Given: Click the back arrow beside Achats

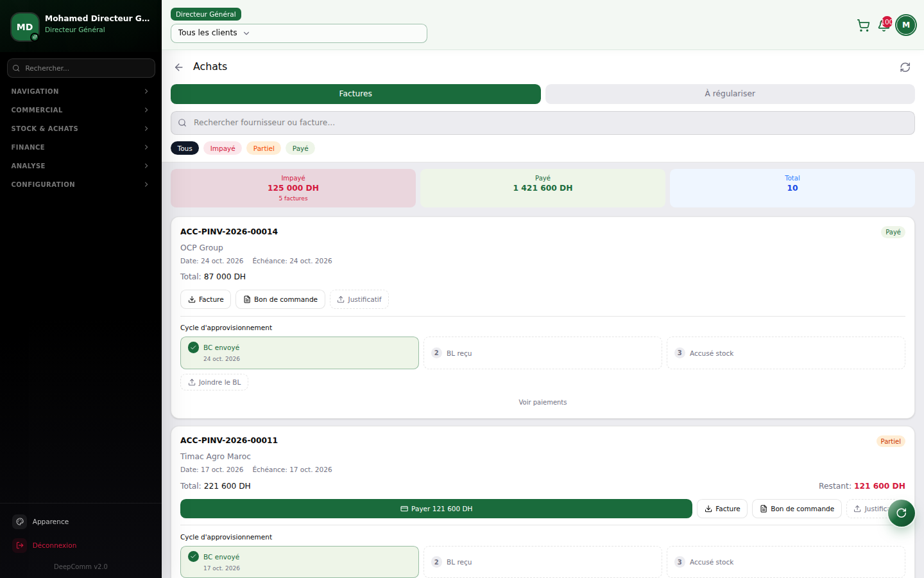Looking at the screenshot, I should coord(179,67).
